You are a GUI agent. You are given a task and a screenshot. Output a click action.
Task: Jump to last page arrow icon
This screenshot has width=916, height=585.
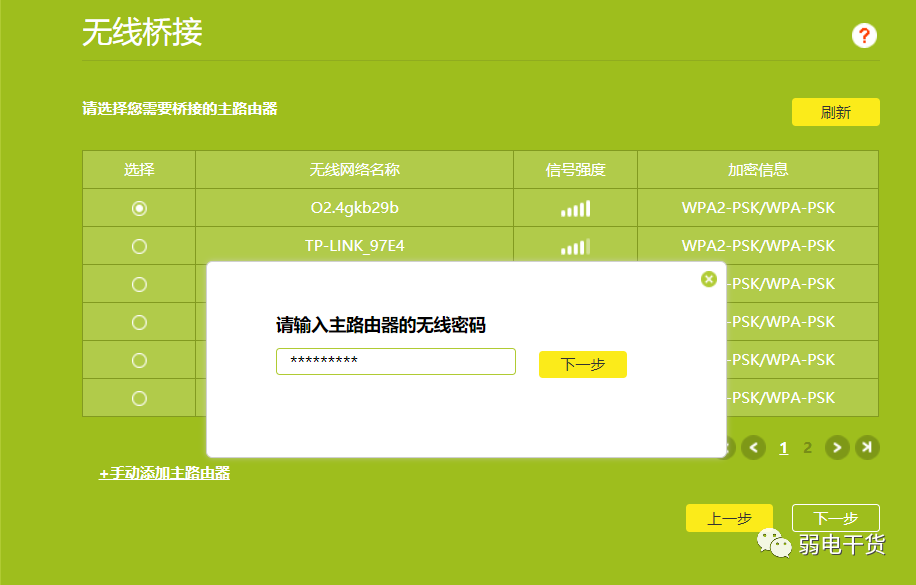coord(868,448)
